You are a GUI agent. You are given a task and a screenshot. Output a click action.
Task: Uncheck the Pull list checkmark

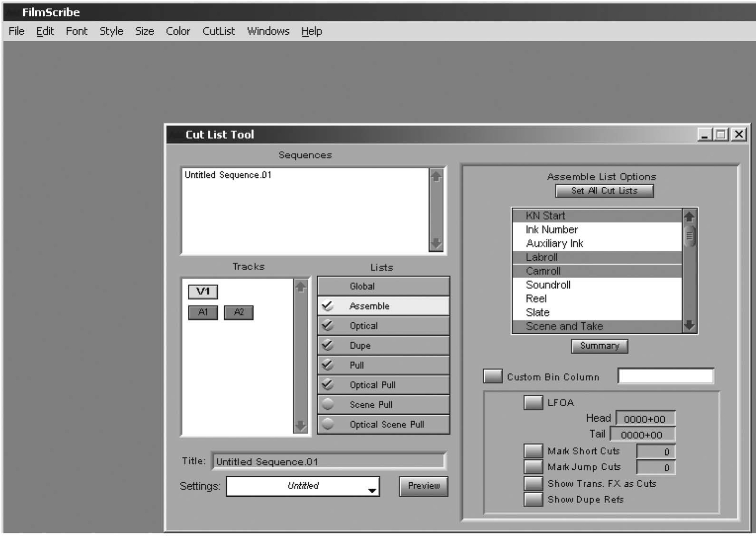(327, 365)
